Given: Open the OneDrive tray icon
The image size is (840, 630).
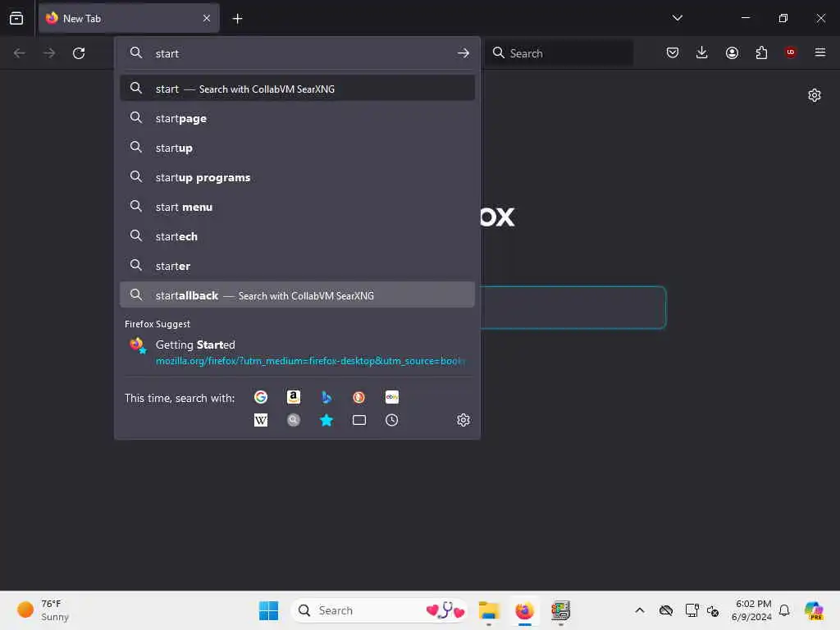Looking at the screenshot, I should point(666,610).
